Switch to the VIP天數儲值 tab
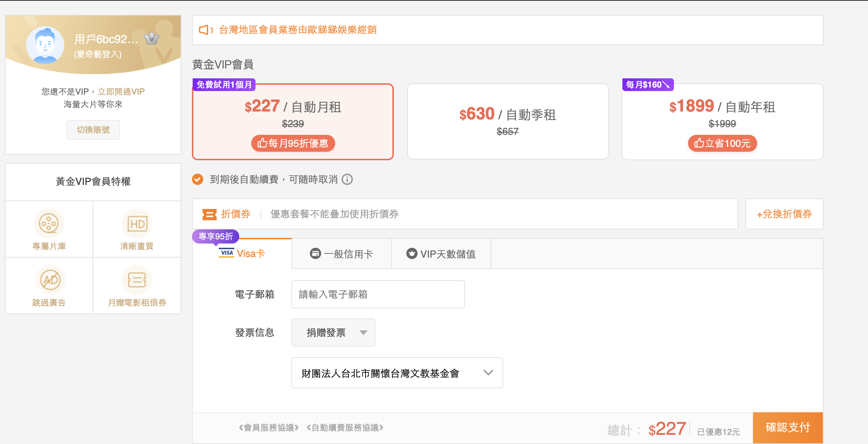 [x=441, y=253]
